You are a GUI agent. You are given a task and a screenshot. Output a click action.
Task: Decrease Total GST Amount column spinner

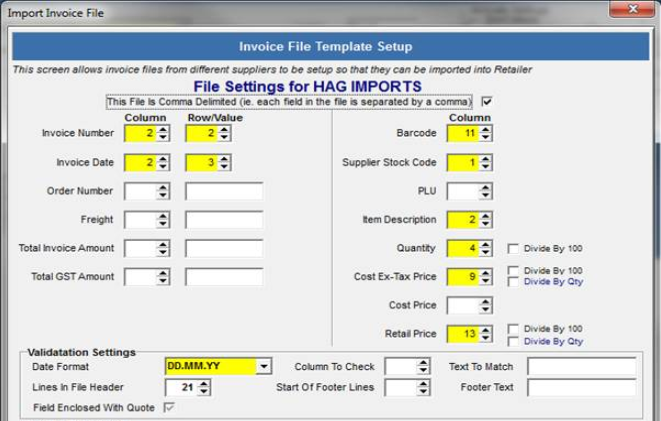click(x=163, y=281)
